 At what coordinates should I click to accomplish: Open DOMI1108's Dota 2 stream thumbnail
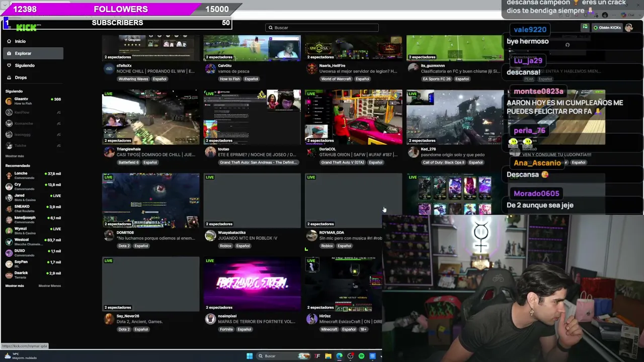pyautogui.click(x=151, y=201)
